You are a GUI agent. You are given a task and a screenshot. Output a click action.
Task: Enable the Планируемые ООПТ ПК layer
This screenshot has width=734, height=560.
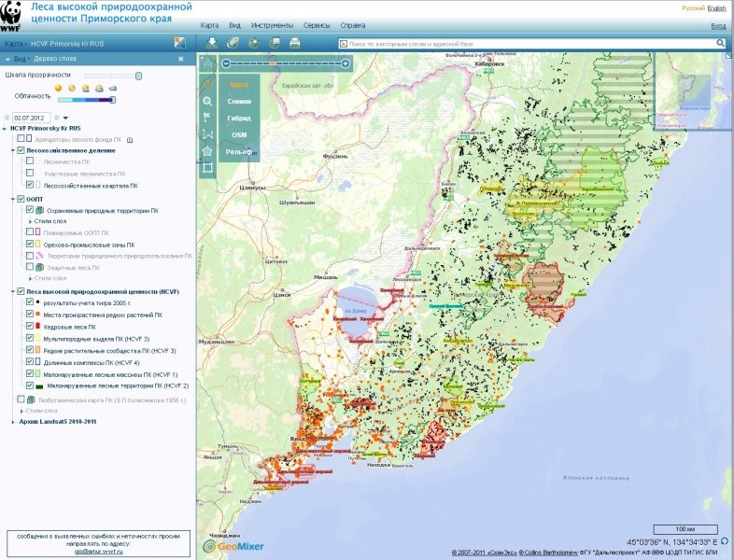(x=31, y=232)
